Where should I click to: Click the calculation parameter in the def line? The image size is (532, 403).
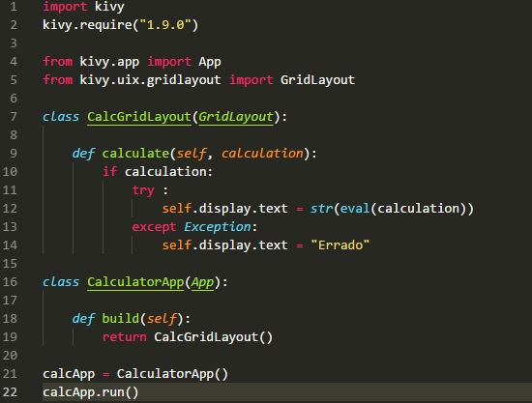(262, 154)
